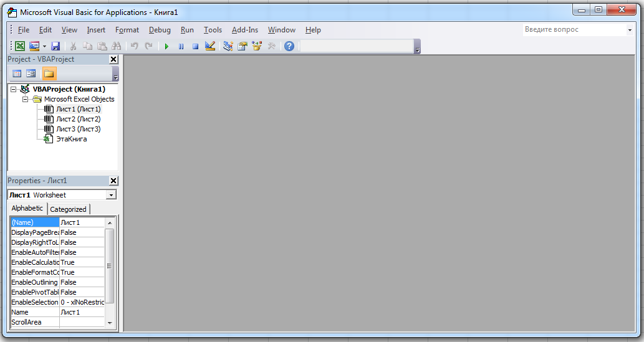This screenshot has height=342, width=644.
Task: Select DisplayPageBreaks property value False
Action: [82, 232]
